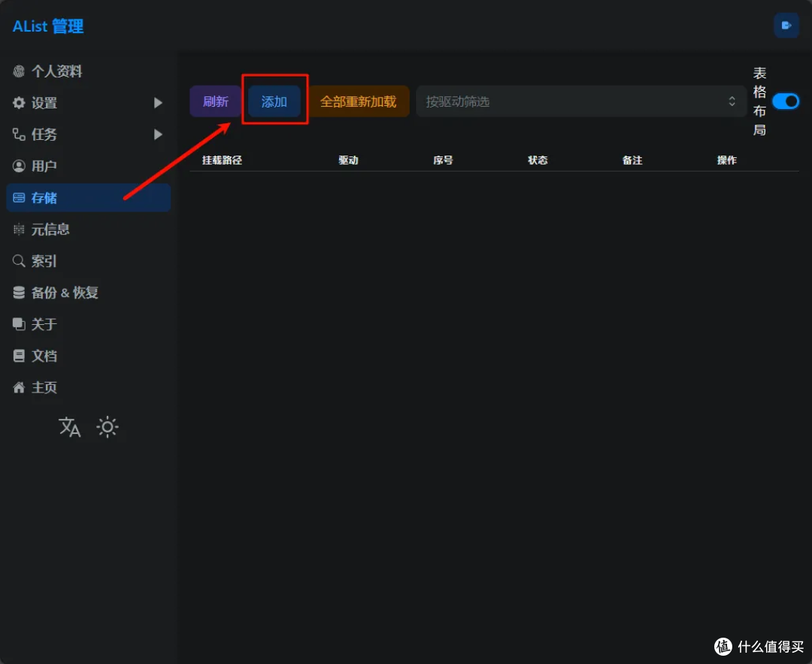Go to the 用户 users page
The height and width of the screenshot is (664, 812).
tap(89, 165)
